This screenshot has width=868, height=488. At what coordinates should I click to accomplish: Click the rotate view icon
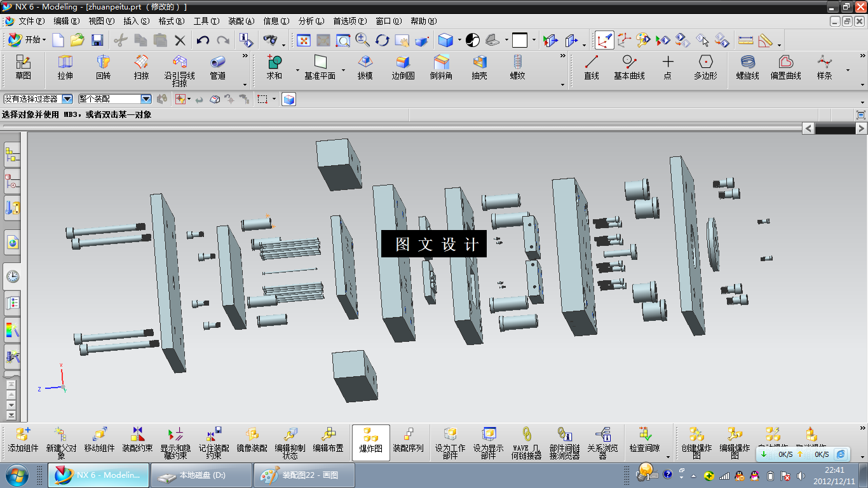click(382, 40)
